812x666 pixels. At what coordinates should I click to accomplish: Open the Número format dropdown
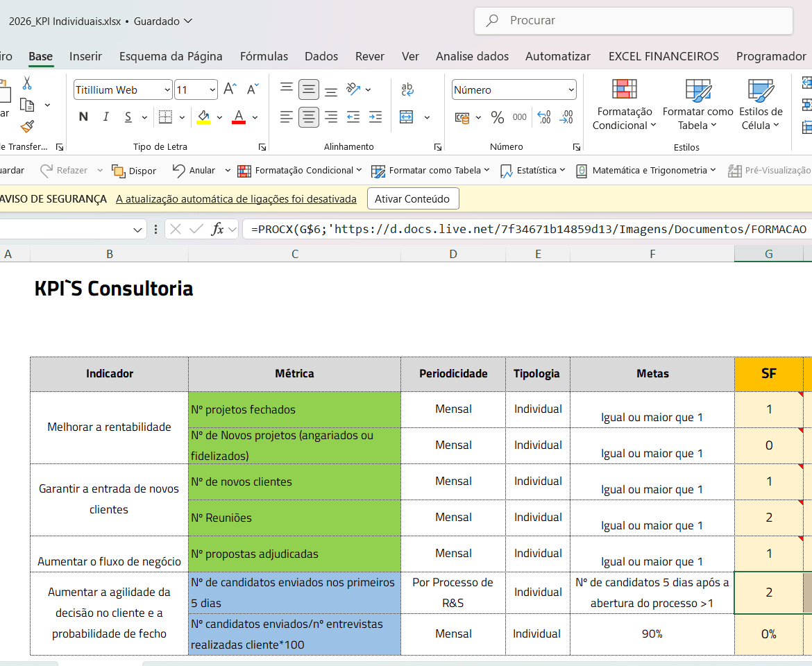coord(570,90)
